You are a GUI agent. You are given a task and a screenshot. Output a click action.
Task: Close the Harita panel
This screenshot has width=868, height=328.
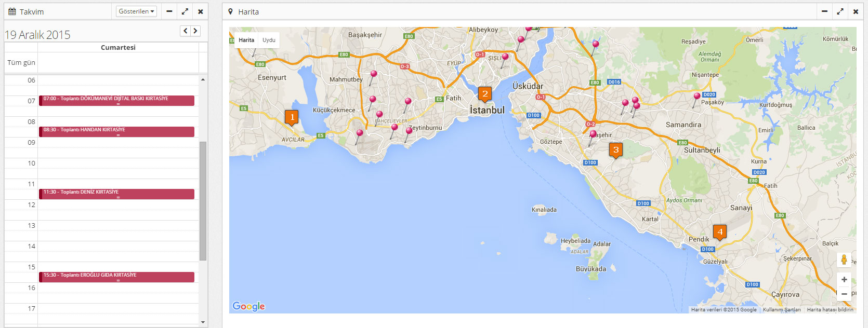[x=856, y=11]
